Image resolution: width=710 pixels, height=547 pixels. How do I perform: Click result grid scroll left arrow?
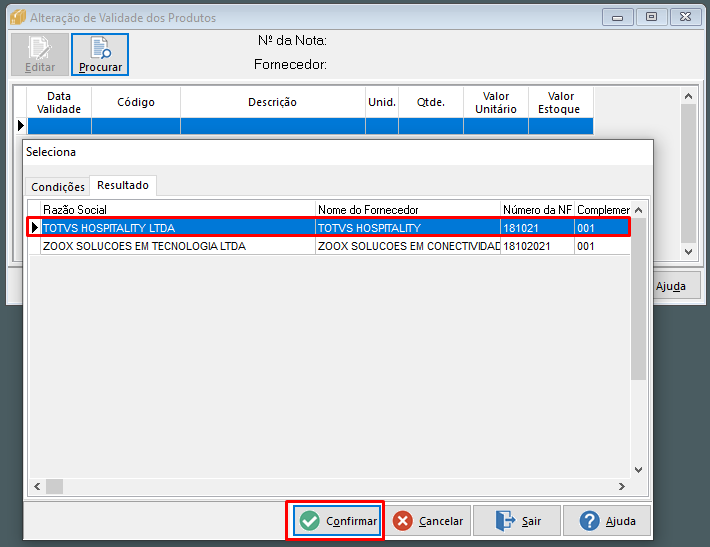tap(37, 486)
